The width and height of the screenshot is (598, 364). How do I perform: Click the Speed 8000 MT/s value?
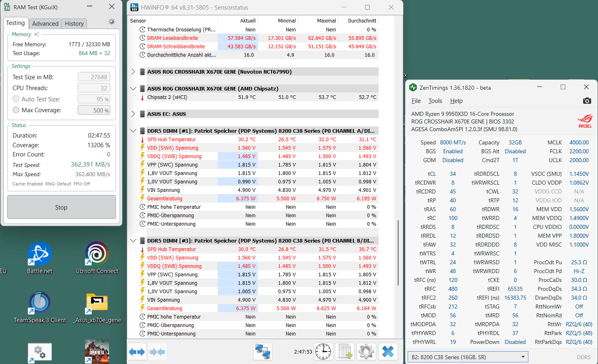[453, 142]
